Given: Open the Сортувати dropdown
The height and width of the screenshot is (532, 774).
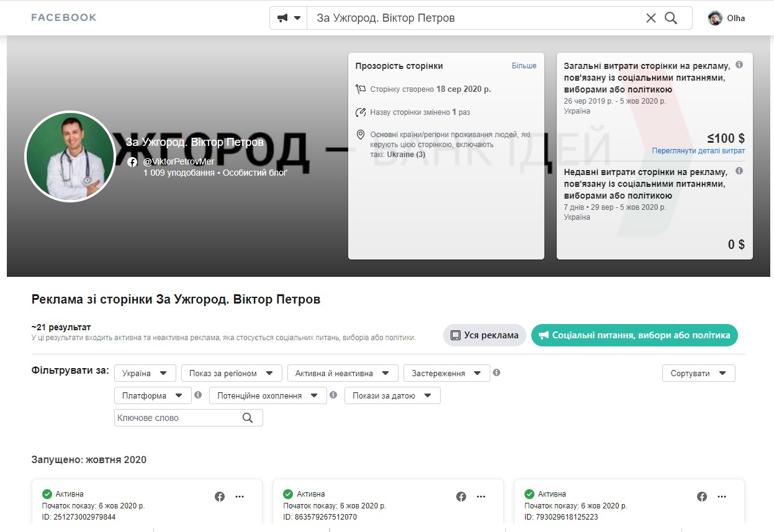Looking at the screenshot, I should click(699, 373).
